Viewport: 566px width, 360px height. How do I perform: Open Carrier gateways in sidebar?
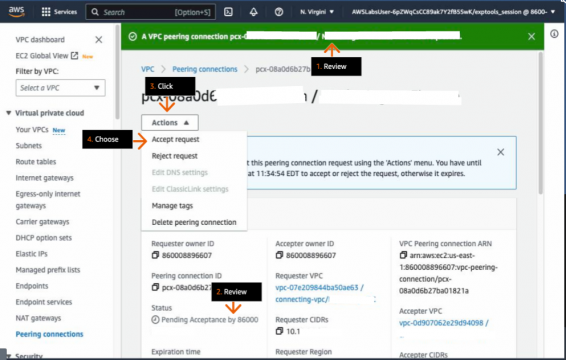[42, 222]
